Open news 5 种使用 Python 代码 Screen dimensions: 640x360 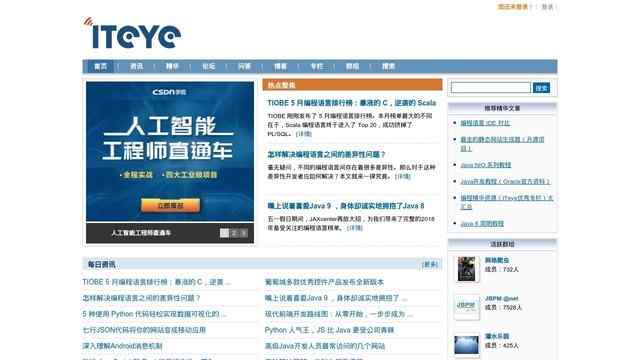pos(154,314)
